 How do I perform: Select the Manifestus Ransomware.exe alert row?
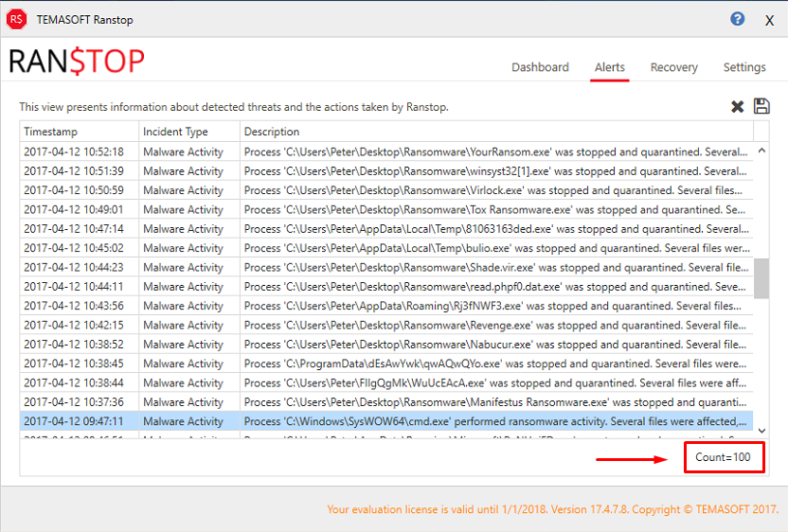[x=386, y=402]
